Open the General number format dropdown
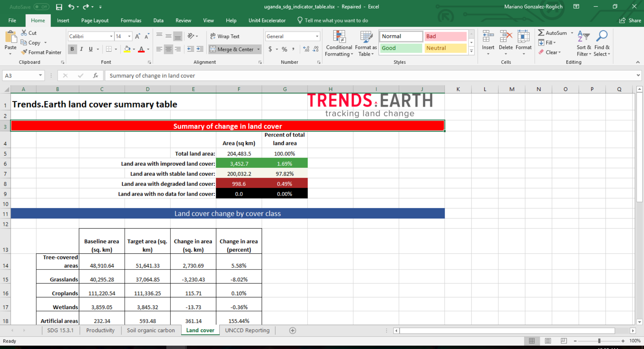 point(317,36)
